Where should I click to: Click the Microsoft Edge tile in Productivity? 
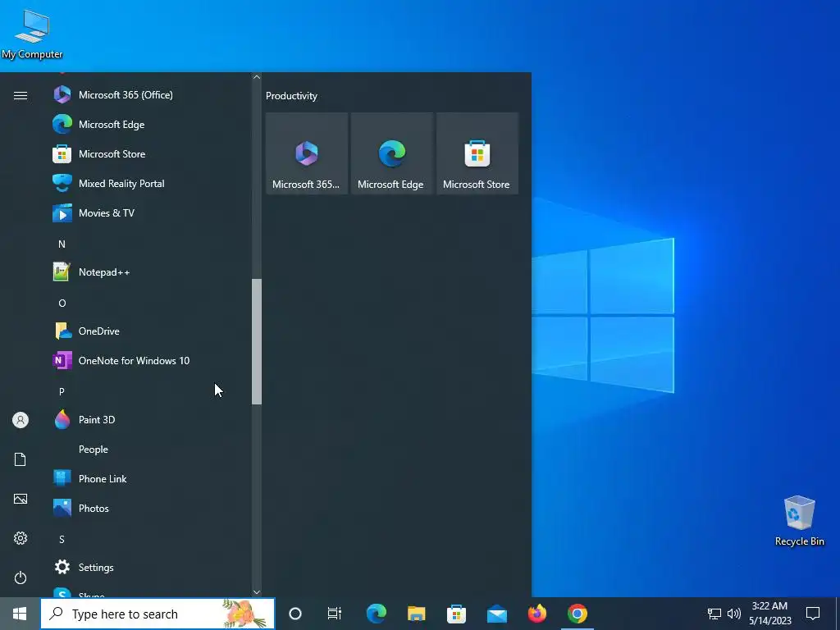point(391,153)
